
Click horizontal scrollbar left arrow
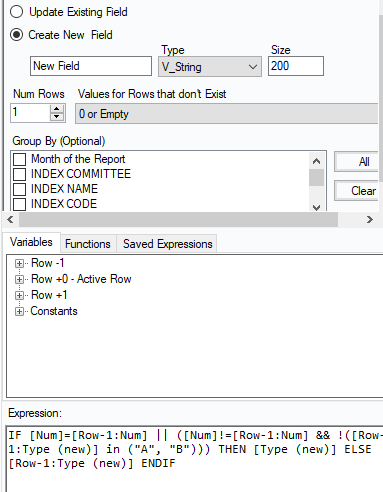10,219
